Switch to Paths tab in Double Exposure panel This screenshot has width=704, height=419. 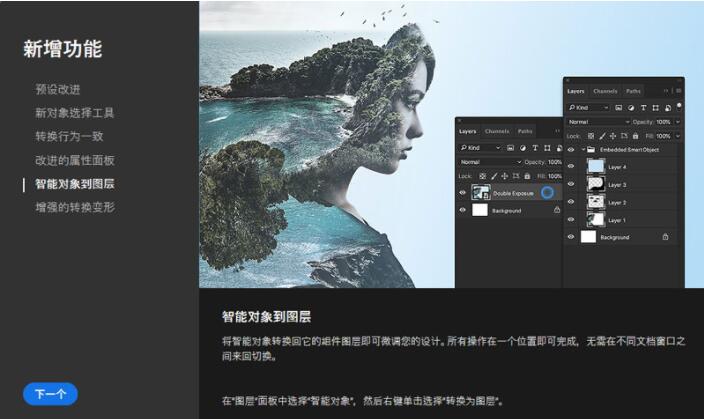[525, 131]
